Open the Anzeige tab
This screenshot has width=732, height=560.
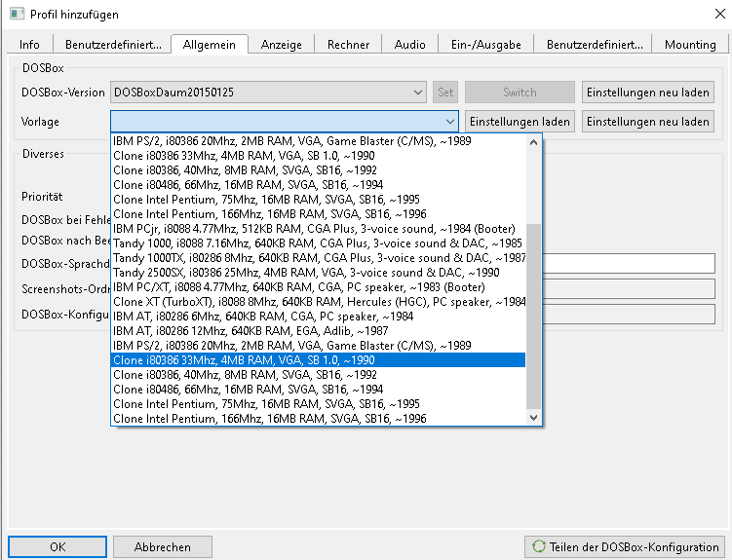pos(281,45)
